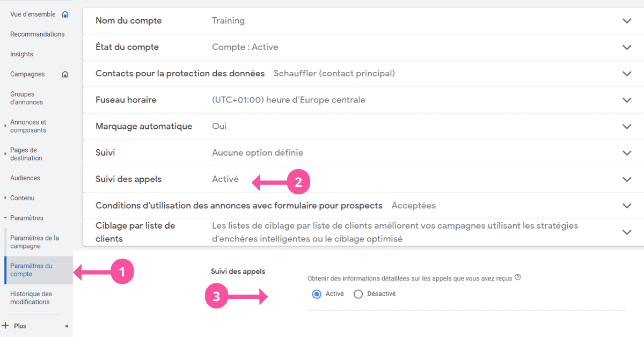Expand the Ciblage par liste de clients section
Image resolution: width=644 pixels, height=337 pixels.
tap(626, 232)
